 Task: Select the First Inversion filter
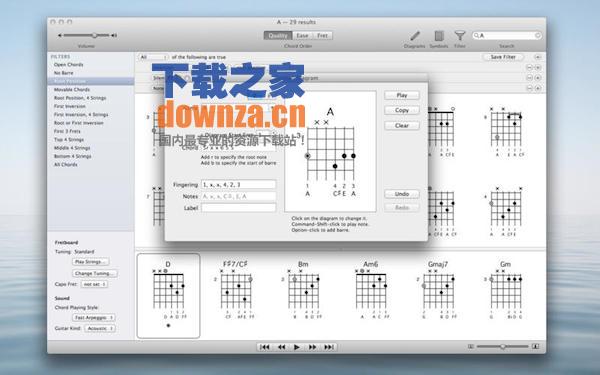click(x=70, y=106)
